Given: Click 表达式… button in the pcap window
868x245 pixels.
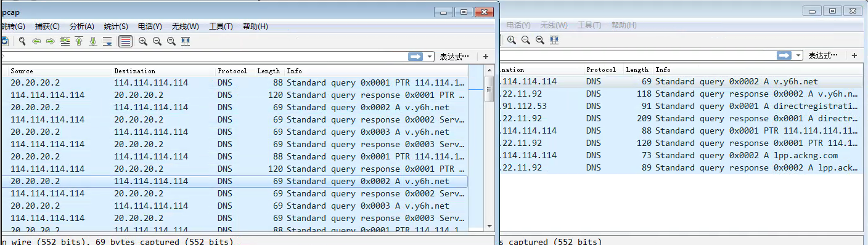Looking at the screenshot, I should pos(454,56).
